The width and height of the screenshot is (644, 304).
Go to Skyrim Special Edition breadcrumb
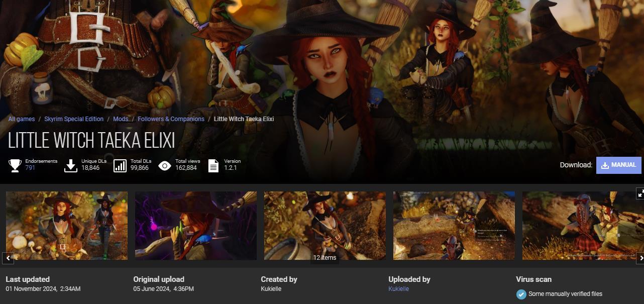tap(74, 119)
